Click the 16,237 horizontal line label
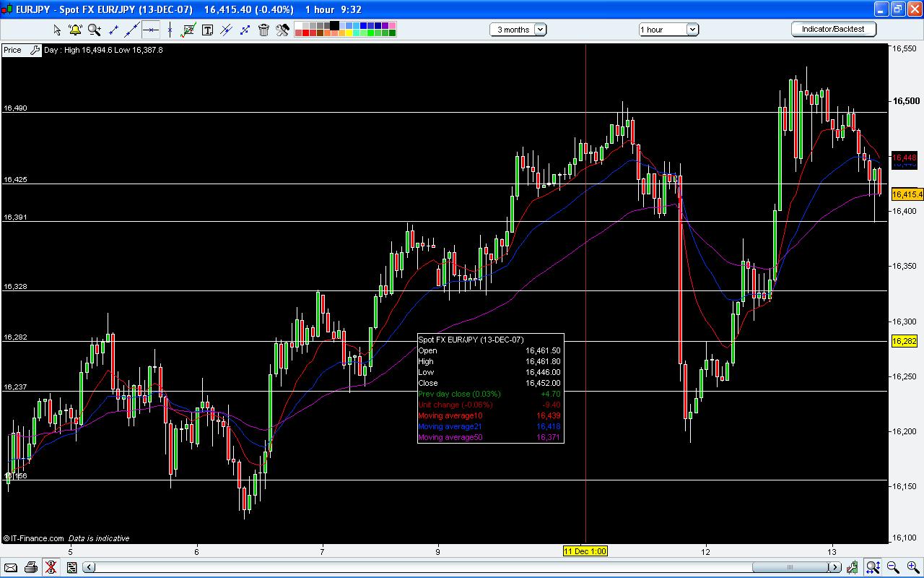The width and height of the screenshot is (924, 578). pos(15,387)
